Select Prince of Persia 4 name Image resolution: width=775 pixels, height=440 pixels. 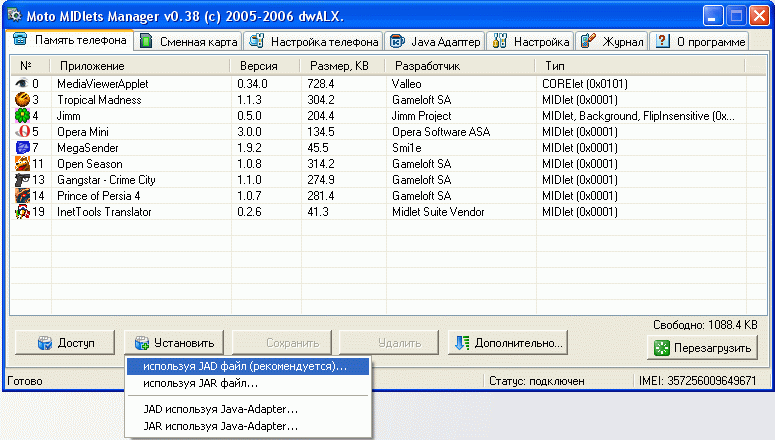(x=99, y=196)
